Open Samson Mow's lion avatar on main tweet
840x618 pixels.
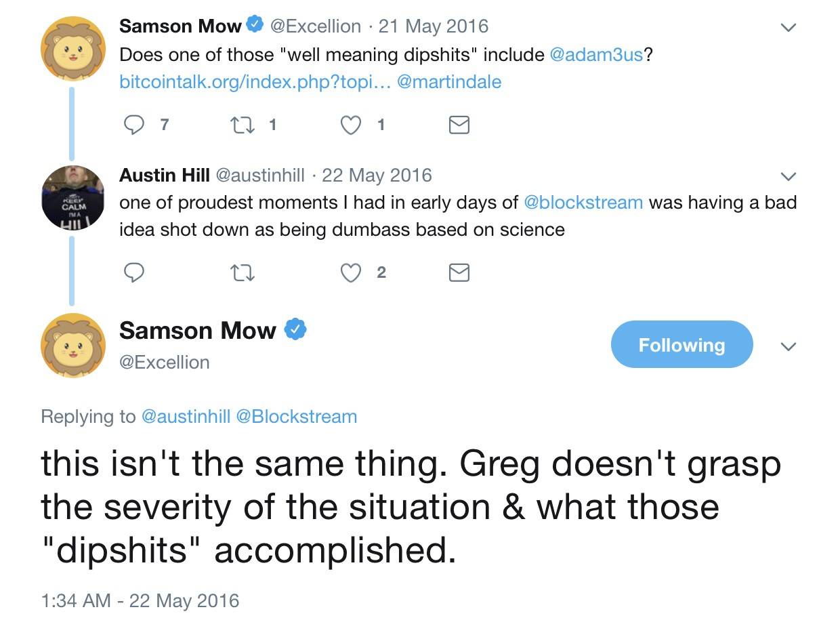(x=73, y=346)
